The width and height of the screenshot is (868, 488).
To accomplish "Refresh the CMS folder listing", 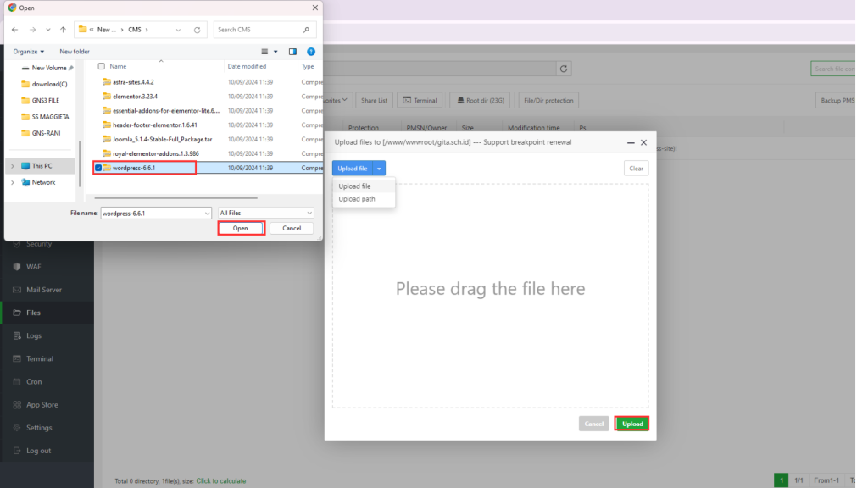I will [197, 30].
